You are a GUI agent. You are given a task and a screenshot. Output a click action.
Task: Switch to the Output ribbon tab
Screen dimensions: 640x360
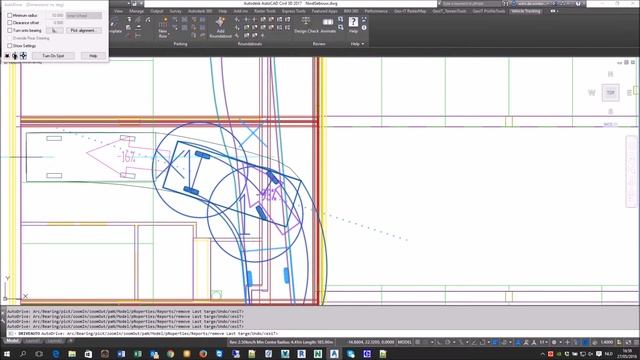[156, 11]
